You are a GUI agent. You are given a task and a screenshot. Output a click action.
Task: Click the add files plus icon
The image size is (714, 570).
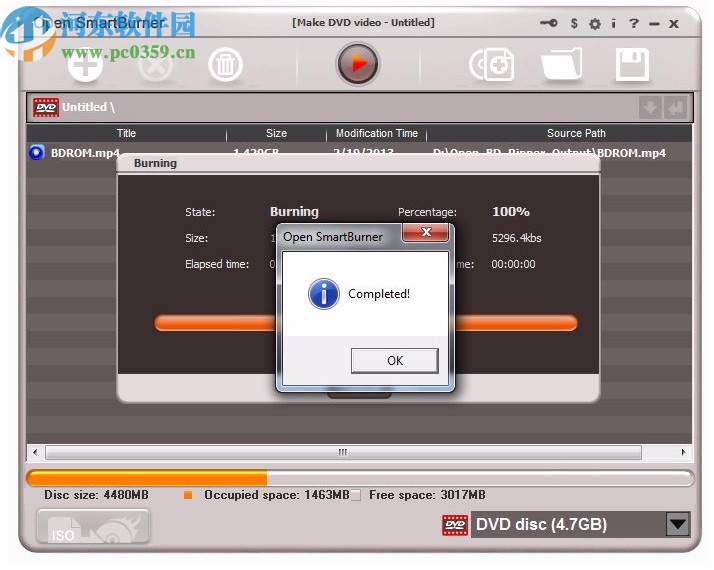tap(86, 66)
